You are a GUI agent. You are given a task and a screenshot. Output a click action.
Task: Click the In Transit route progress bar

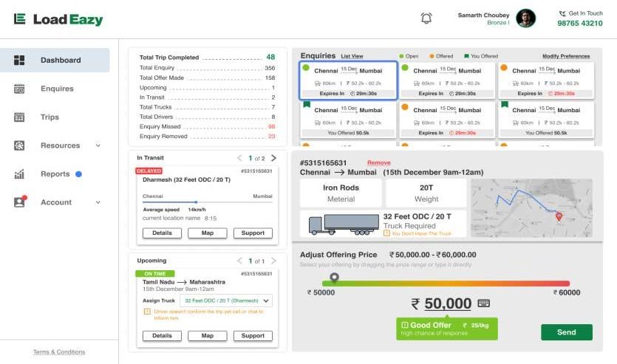click(208, 202)
